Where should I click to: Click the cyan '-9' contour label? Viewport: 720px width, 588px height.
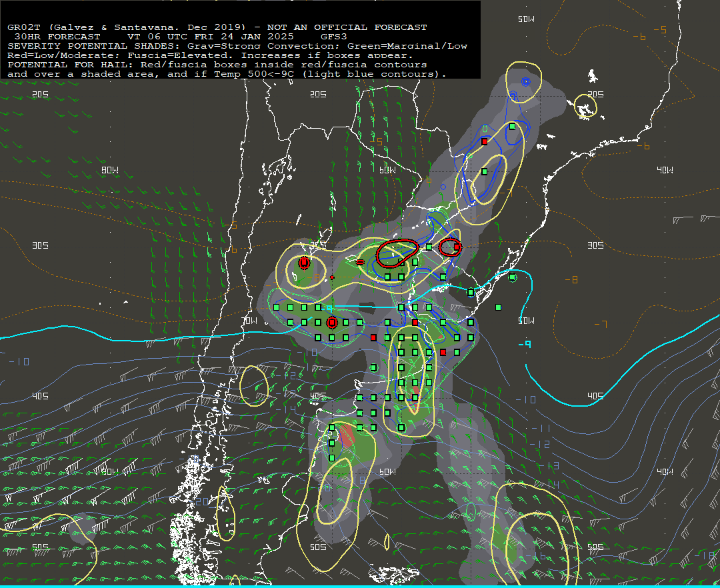(525, 344)
